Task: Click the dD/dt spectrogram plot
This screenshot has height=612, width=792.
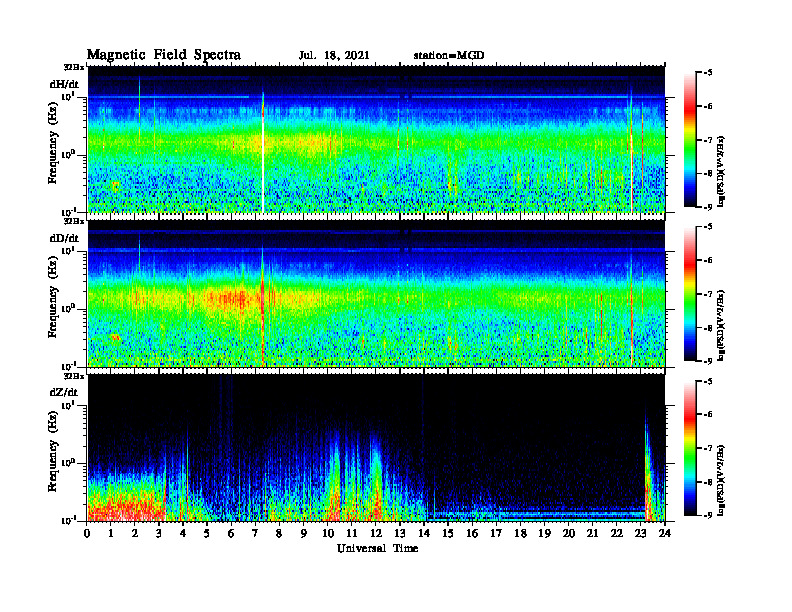Action: [376, 293]
